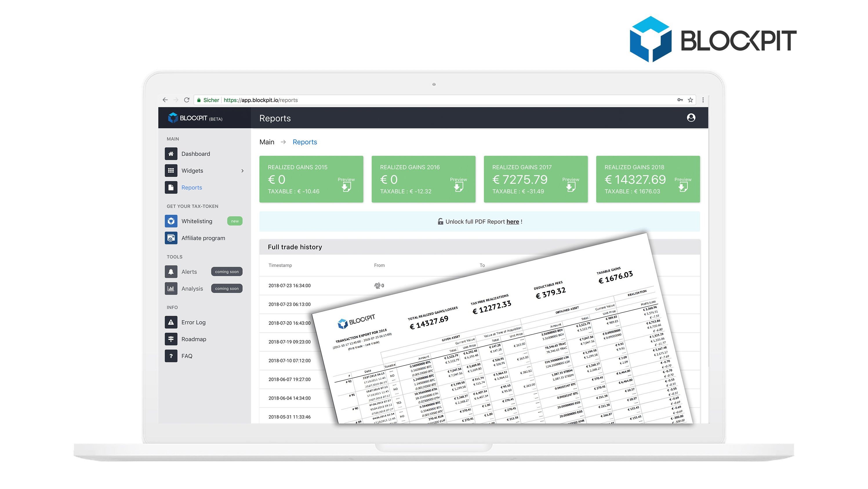Click the Alerts bell icon
Screen dimensions: 868x489
click(x=171, y=272)
